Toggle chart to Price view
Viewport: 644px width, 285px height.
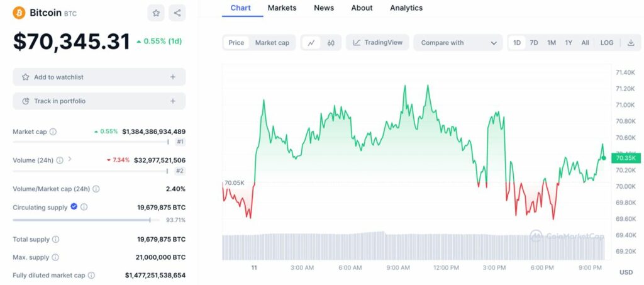click(236, 43)
